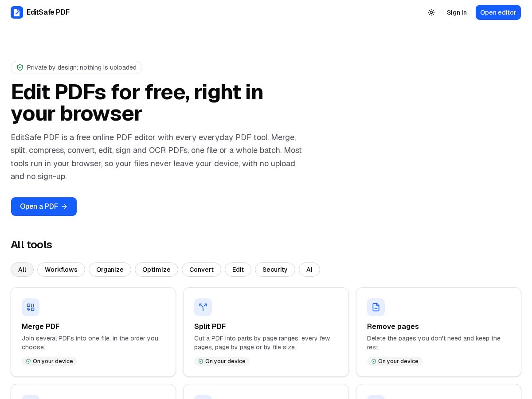532x399 pixels.
Task: Click the Open a PDF button
Action: (x=44, y=207)
